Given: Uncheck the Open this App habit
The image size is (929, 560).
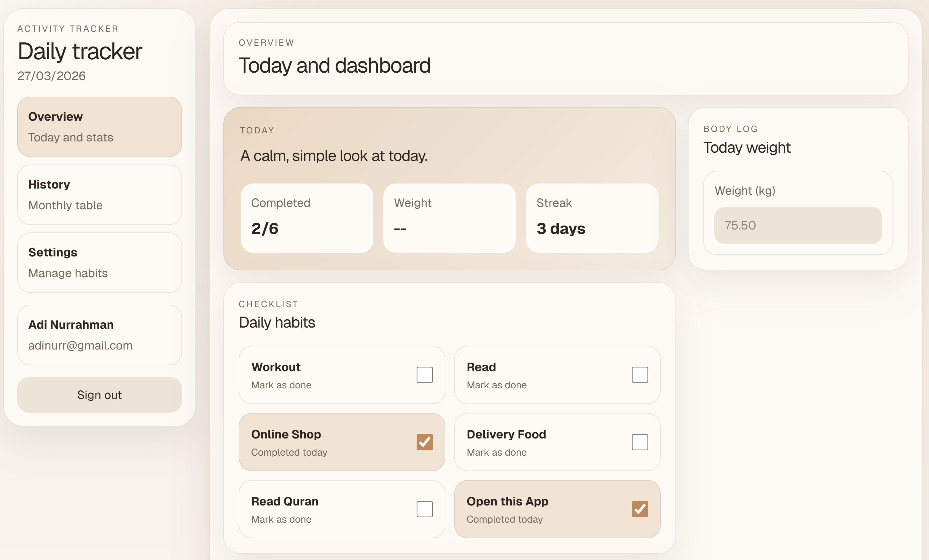Looking at the screenshot, I should [639, 509].
